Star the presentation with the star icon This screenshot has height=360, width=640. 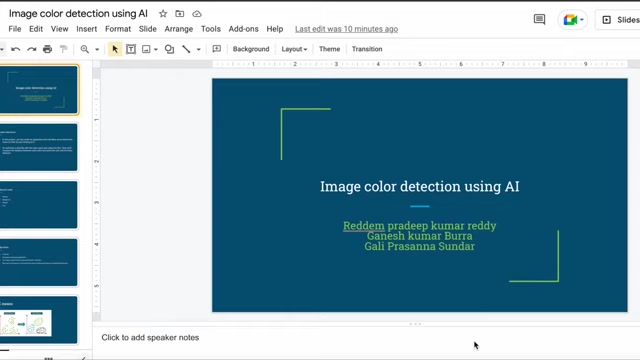coord(163,14)
